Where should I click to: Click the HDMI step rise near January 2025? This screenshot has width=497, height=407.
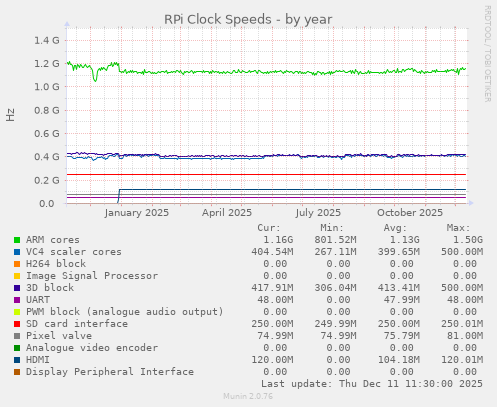119,196
